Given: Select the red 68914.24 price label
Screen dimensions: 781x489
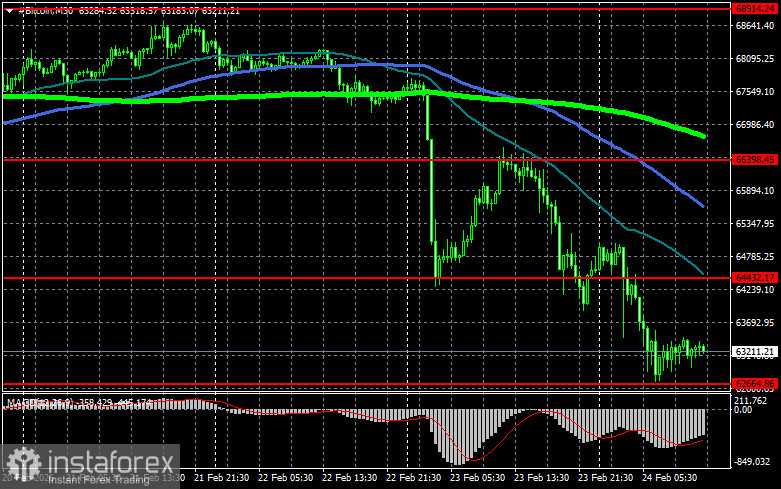Looking at the screenshot, I should point(755,9).
